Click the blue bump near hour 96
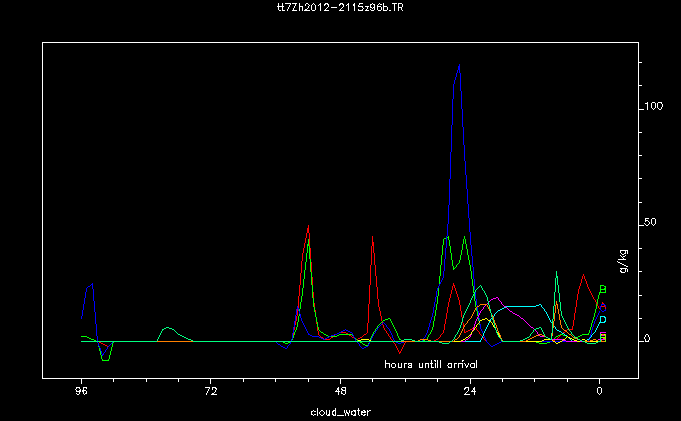Viewport: 681px width, 421px height. click(x=90, y=286)
